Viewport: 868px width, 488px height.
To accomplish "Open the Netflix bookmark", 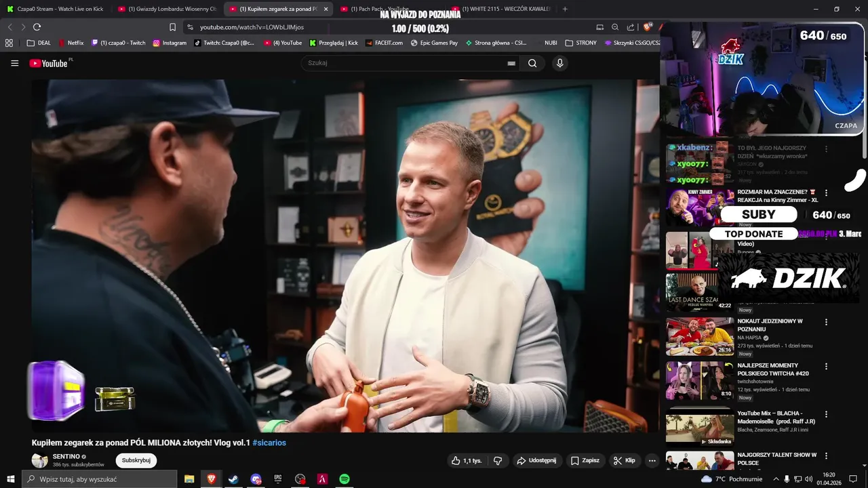I will pyautogui.click(x=71, y=43).
